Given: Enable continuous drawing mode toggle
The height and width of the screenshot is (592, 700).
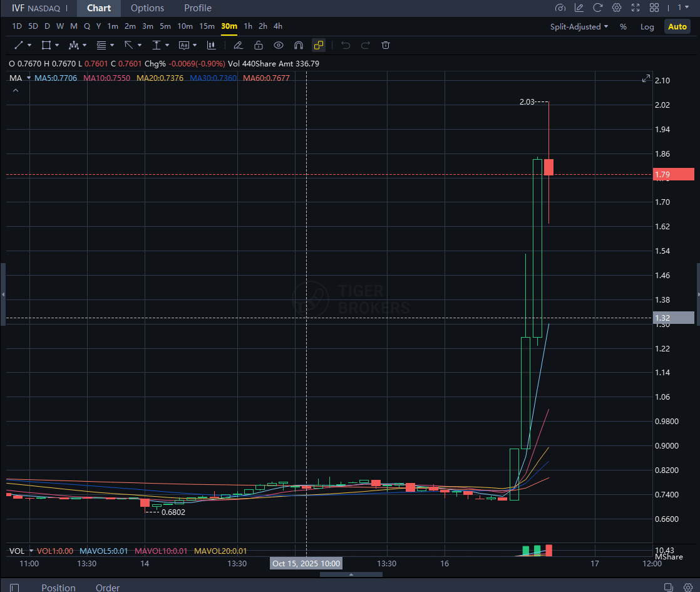Looking at the screenshot, I should point(318,45).
